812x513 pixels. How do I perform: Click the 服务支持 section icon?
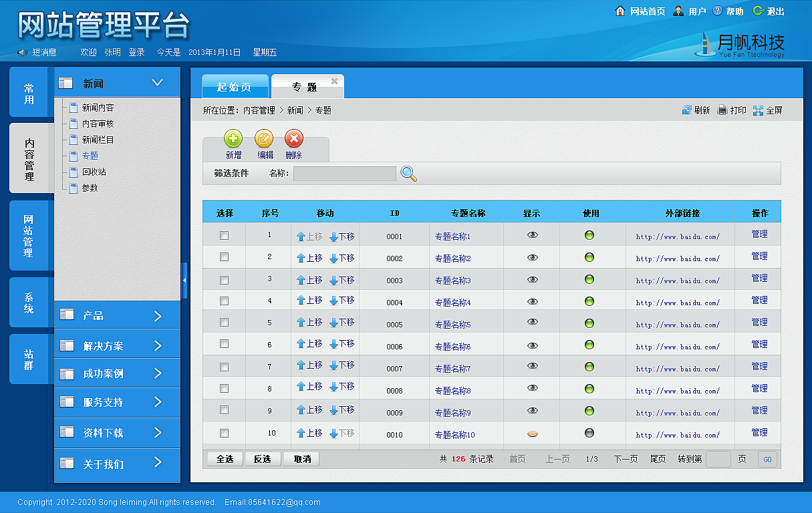tap(66, 402)
